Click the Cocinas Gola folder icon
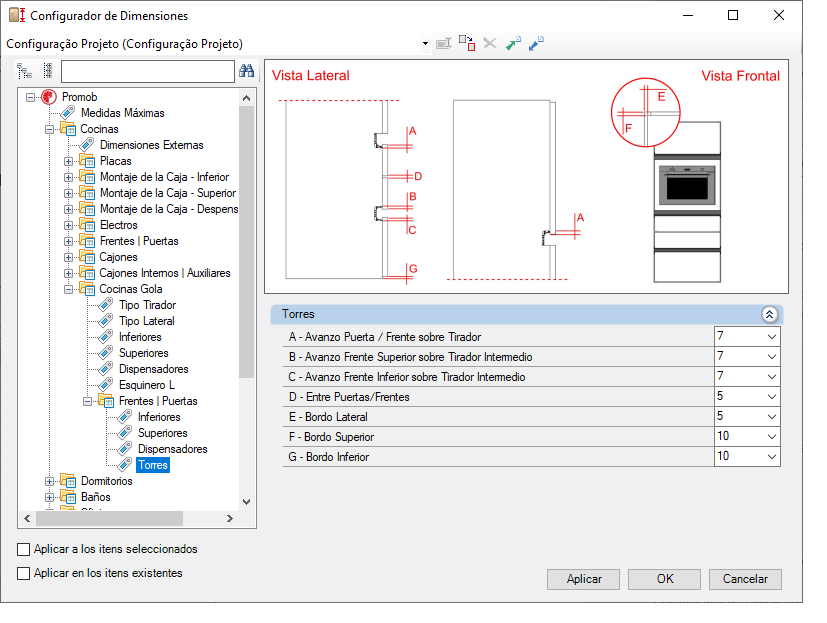The height and width of the screenshot is (623, 827). click(x=87, y=289)
